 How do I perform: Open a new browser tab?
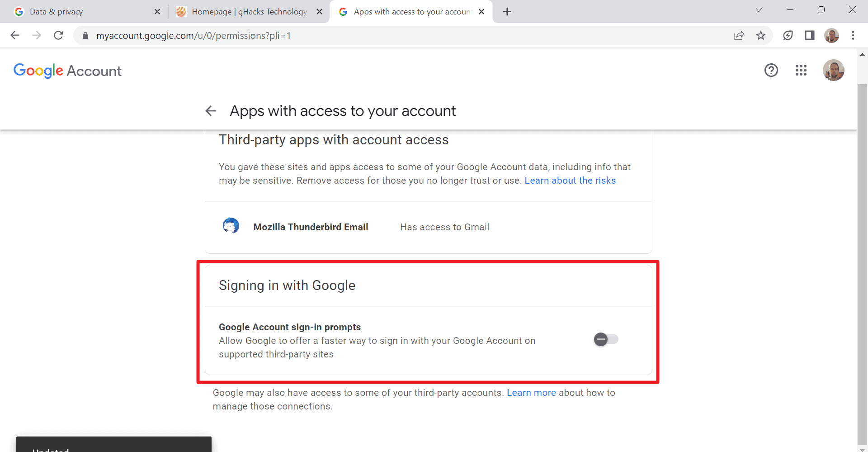[x=507, y=11]
